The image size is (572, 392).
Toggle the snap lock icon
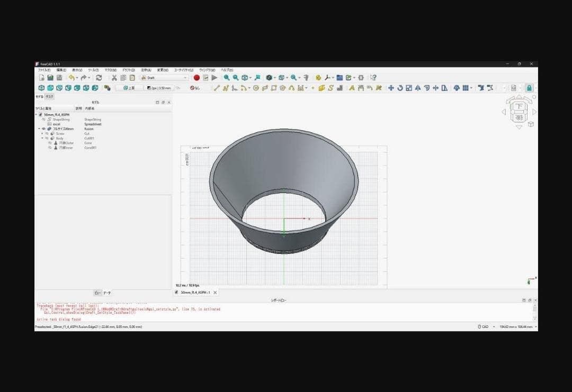pos(529,88)
